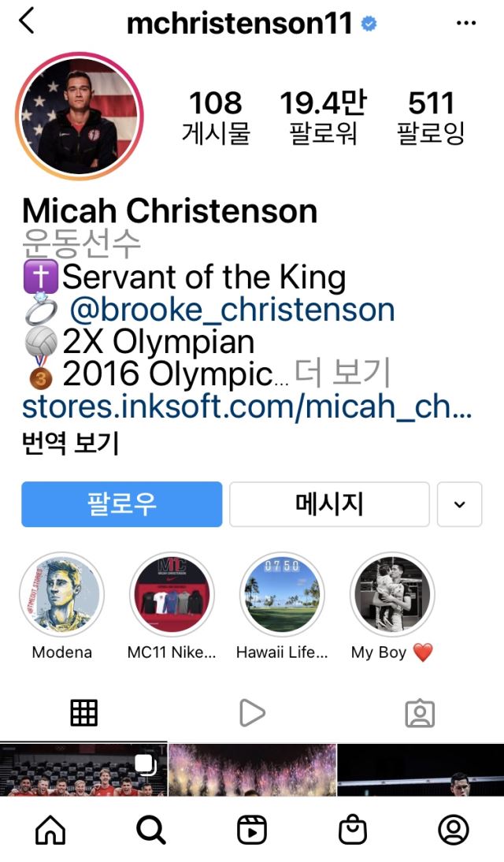View the profile picture story
This screenshot has height=862, width=504.
click(x=80, y=116)
